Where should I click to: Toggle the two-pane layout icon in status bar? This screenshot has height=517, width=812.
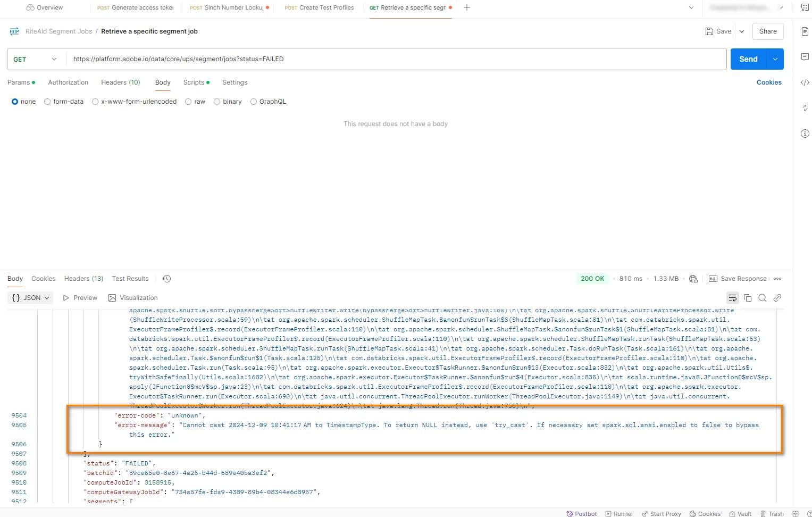click(x=796, y=514)
